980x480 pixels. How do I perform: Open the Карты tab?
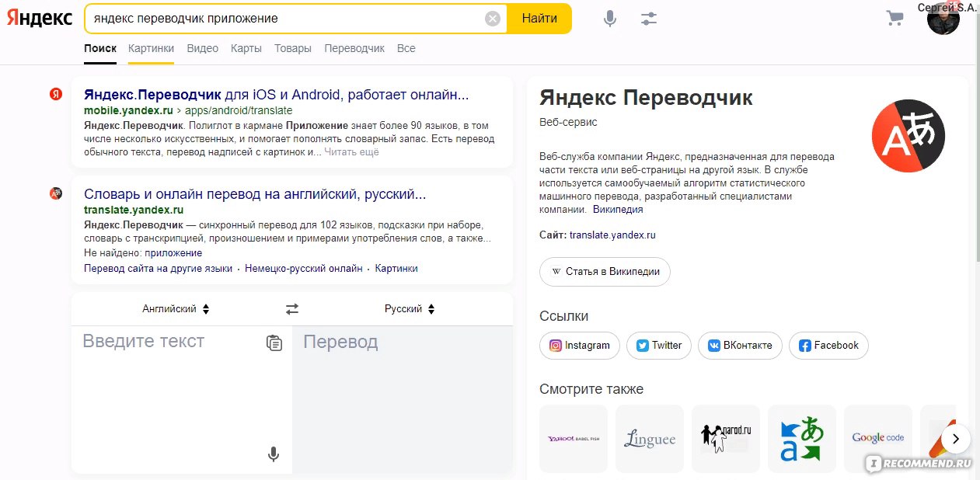tap(246, 48)
